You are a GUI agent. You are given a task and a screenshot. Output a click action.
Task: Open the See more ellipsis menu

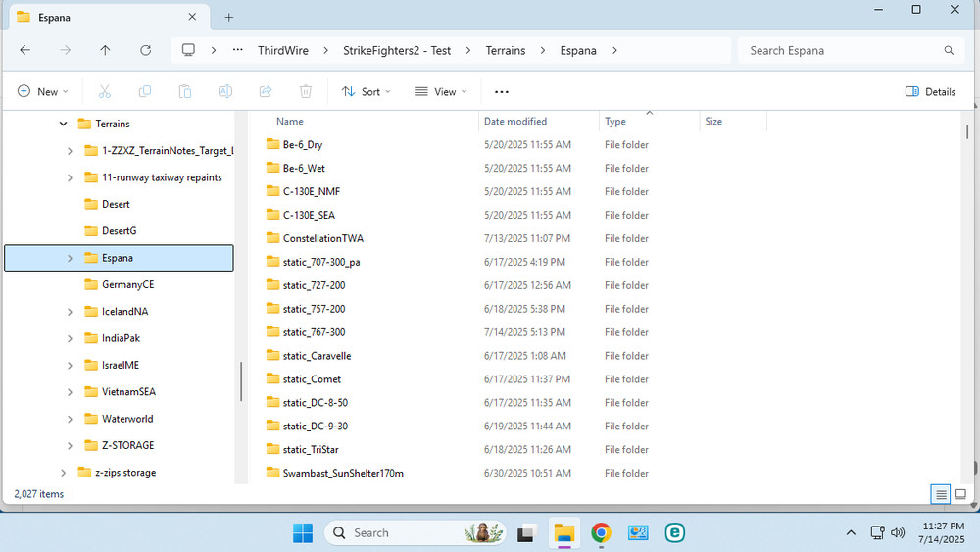click(x=501, y=92)
